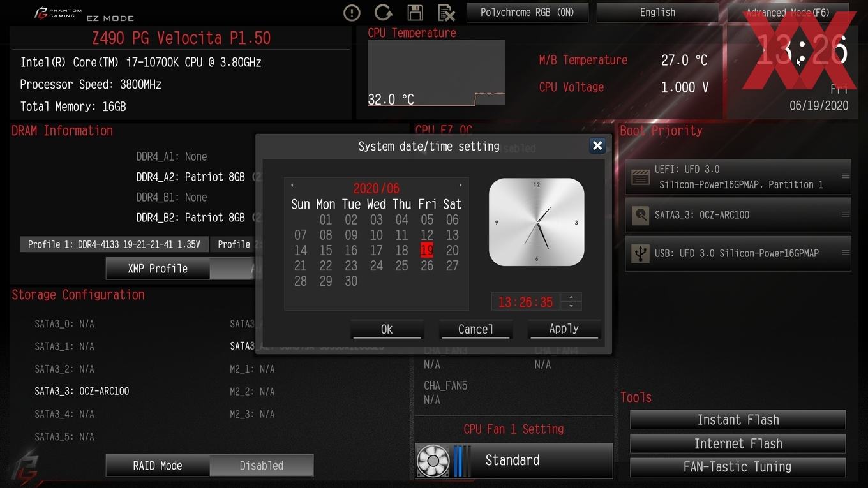
Task: Open CPU Fan 1 Setting Standard selector
Action: [514, 461]
